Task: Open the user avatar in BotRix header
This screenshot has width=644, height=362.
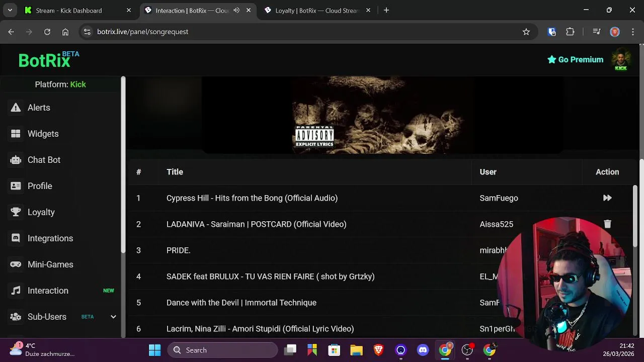Action: (x=621, y=59)
